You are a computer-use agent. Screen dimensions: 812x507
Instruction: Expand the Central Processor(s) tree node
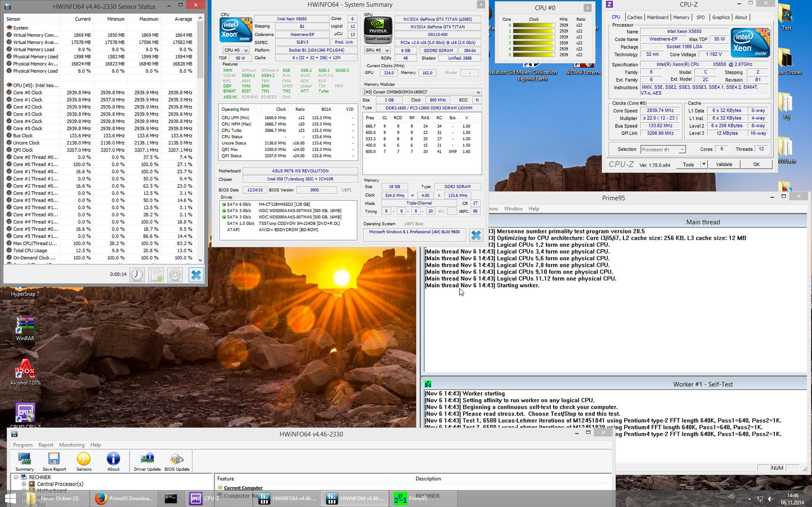click(x=24, y=484)
